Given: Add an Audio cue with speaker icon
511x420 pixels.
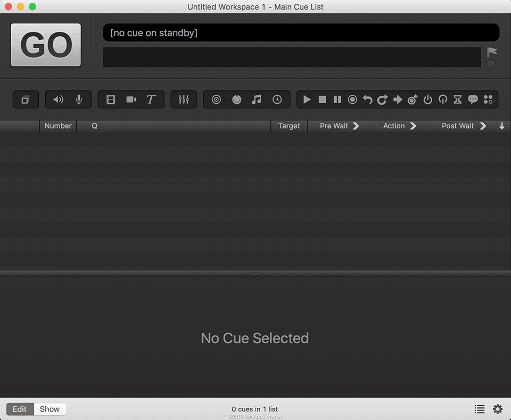Looking at the screenshot, I should pyautogui.click(x=58, y=100).
